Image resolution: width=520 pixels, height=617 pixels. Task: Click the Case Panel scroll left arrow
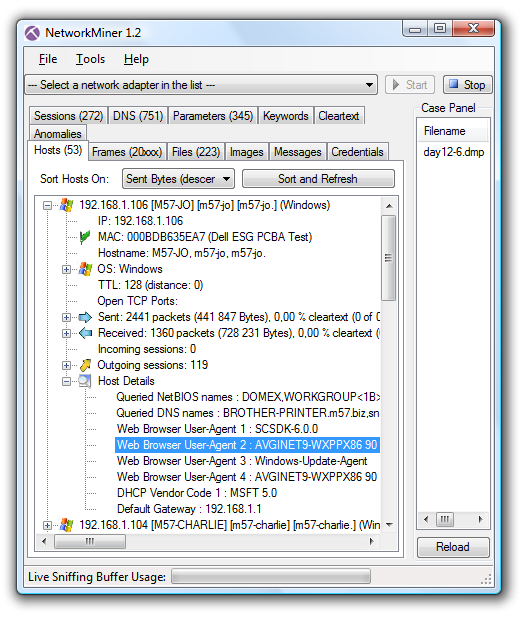point(426,519)
